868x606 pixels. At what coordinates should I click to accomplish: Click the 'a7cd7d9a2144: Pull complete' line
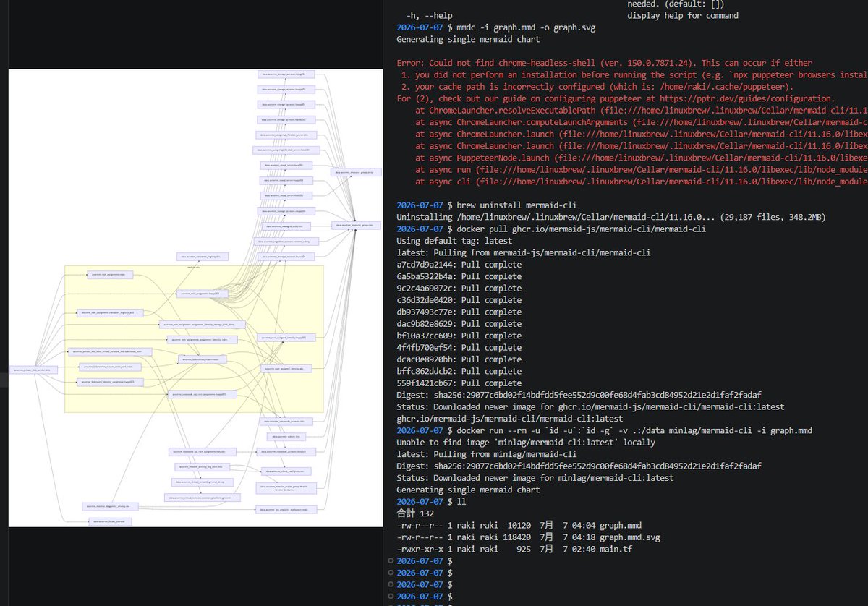pyautogui.click(x=459, y=265)
